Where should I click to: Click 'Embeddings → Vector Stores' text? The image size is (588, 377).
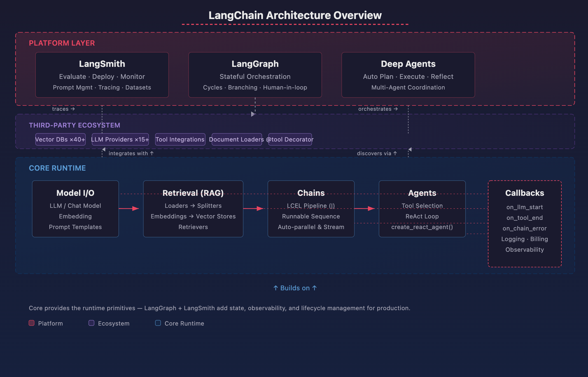[193, 216]
